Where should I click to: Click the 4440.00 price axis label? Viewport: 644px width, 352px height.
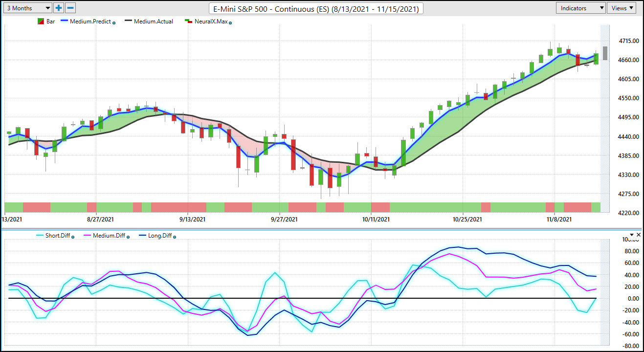[x=629, y=137]
